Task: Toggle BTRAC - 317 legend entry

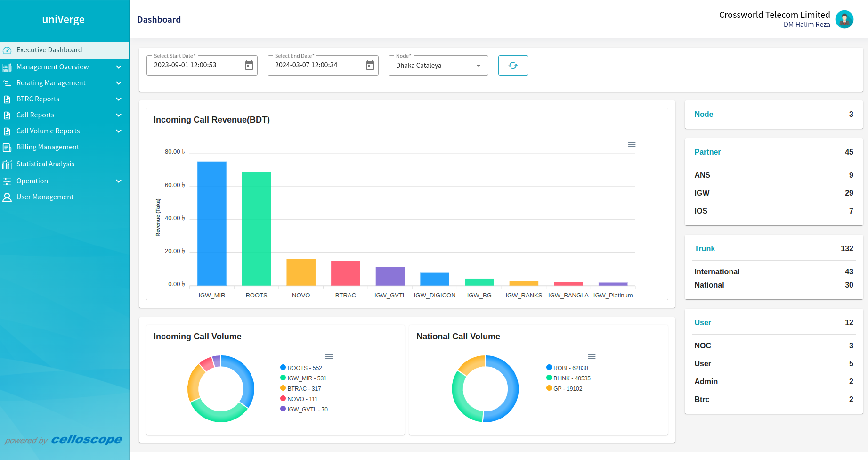Action: pyautogui.click(x=301, y=389)
